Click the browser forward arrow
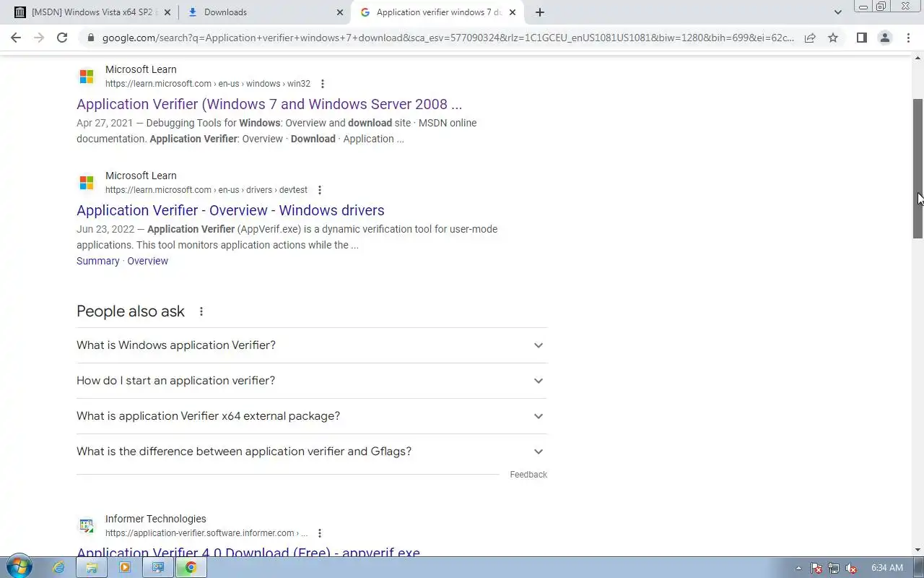 coord(39,38)
